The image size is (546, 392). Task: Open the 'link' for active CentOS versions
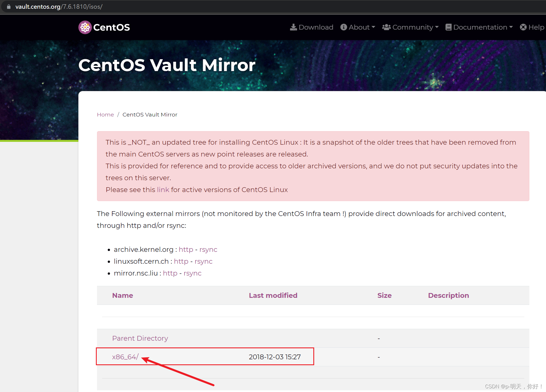(163, 190)
